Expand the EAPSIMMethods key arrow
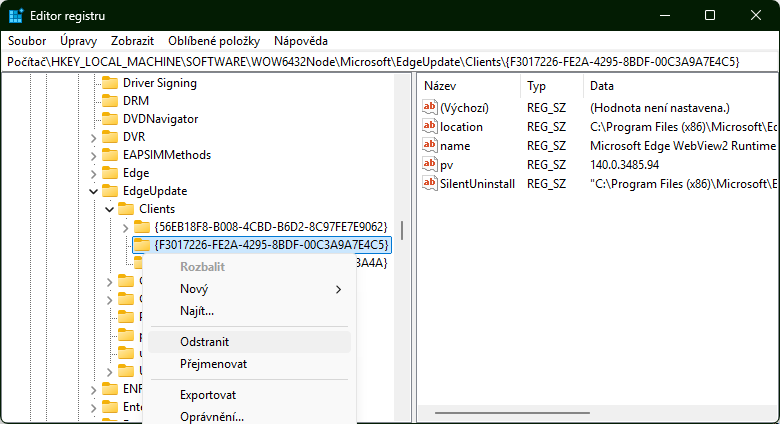The width and height of the screenshot is (780, 424). tap(94, 155)
